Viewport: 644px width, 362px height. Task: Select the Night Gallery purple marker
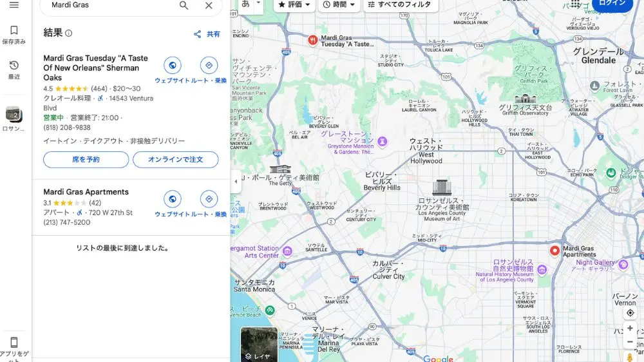coord(623,264)
